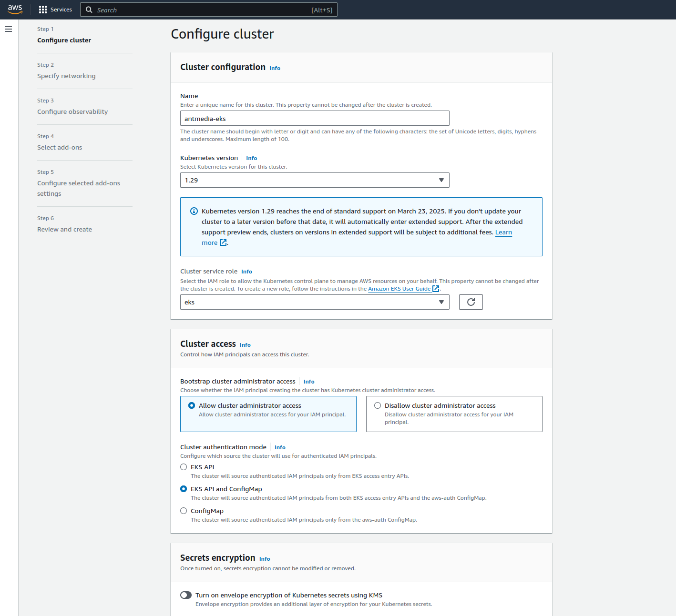Go to Step 3 Configure observability
Viewport: 676px width, 616px height.
tap(72, 111)
